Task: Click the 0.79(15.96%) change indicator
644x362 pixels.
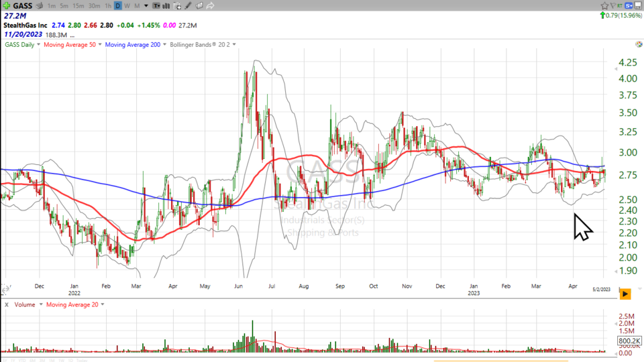Action: [x=621, y=15]
